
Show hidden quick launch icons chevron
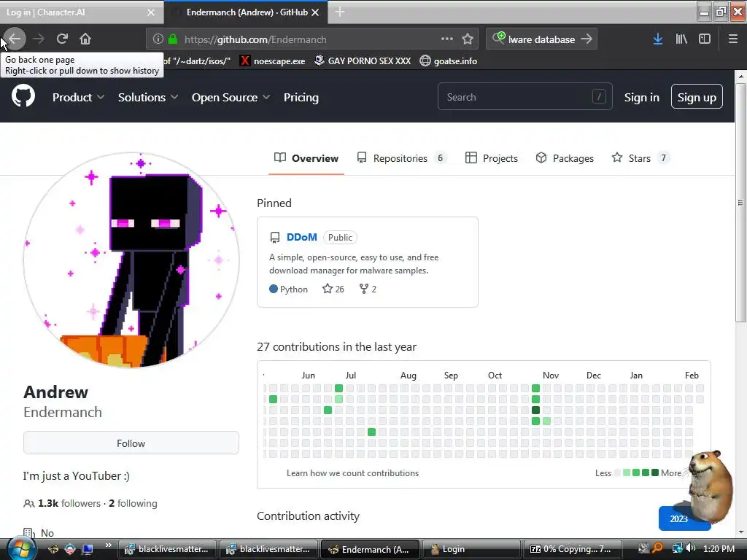coord(109,545)
